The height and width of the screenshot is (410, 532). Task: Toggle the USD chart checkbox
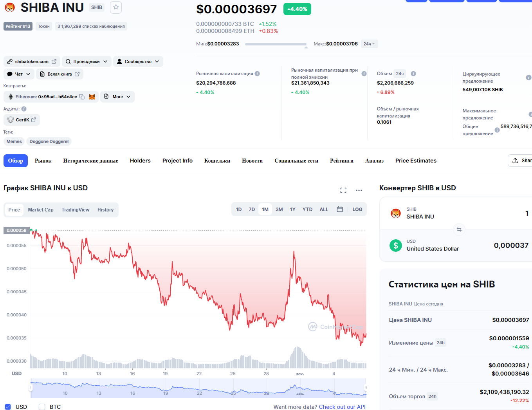[8, 407]
